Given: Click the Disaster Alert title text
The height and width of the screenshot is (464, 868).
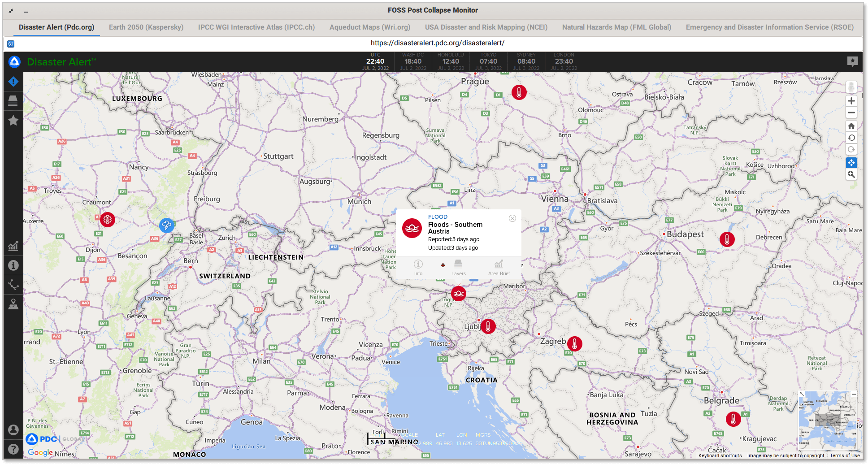Looking at the screenshot, I should (x=61, y=62).
